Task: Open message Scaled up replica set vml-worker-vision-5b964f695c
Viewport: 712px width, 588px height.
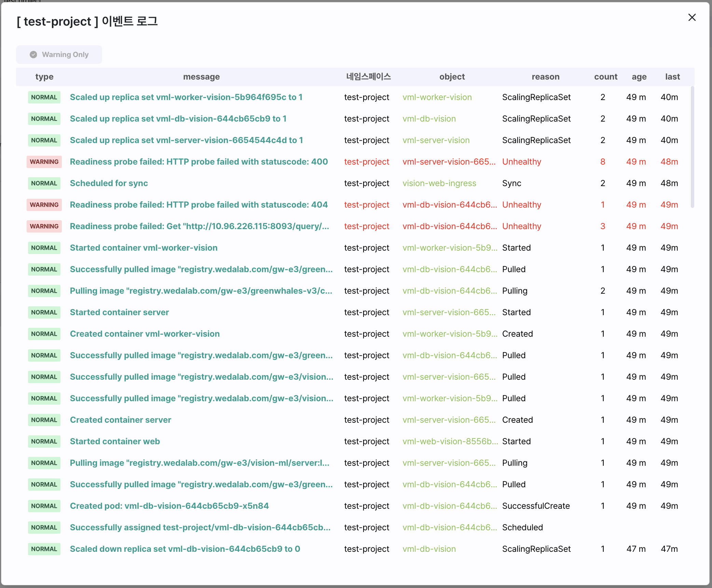Action: pos(186,97)
